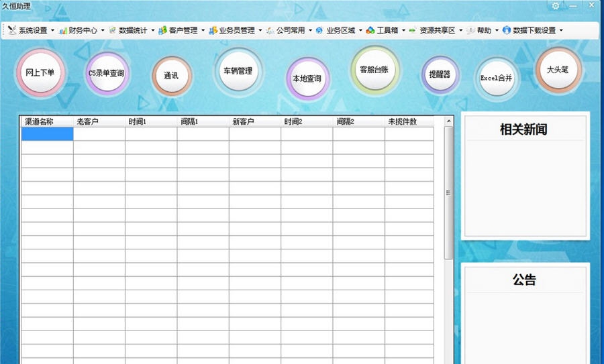Expand the 客户管理 dropdown arrow
Viewport: 604px width, 364px height.
[x=203, y=30]
